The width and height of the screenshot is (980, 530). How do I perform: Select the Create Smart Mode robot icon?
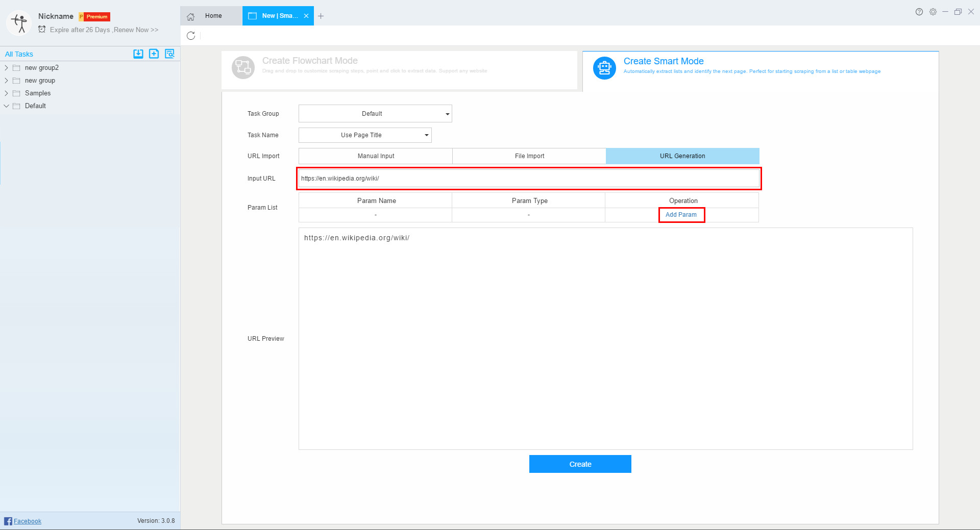(x=604, y=67)
